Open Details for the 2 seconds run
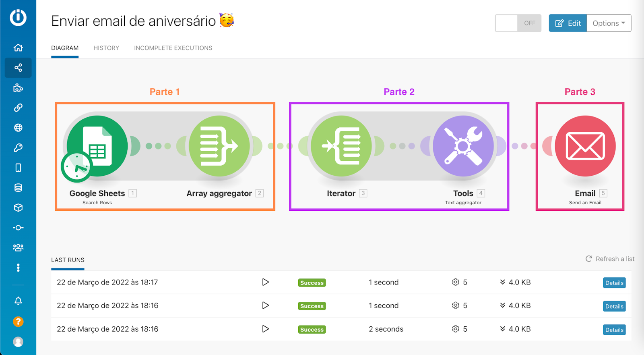This screenshot has height=355, width=644. click(x=614, y=330)
